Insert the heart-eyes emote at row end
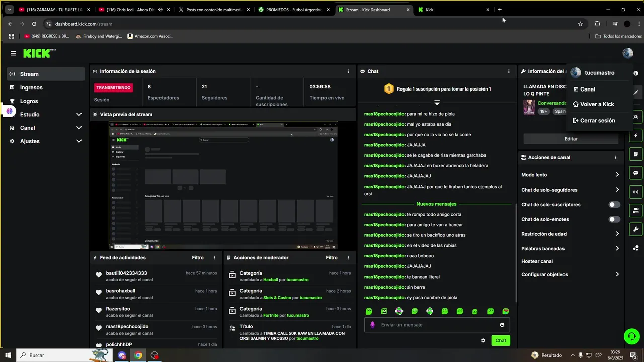The width and height of the screenshot is (644, 362). click(x=506, y=311)
